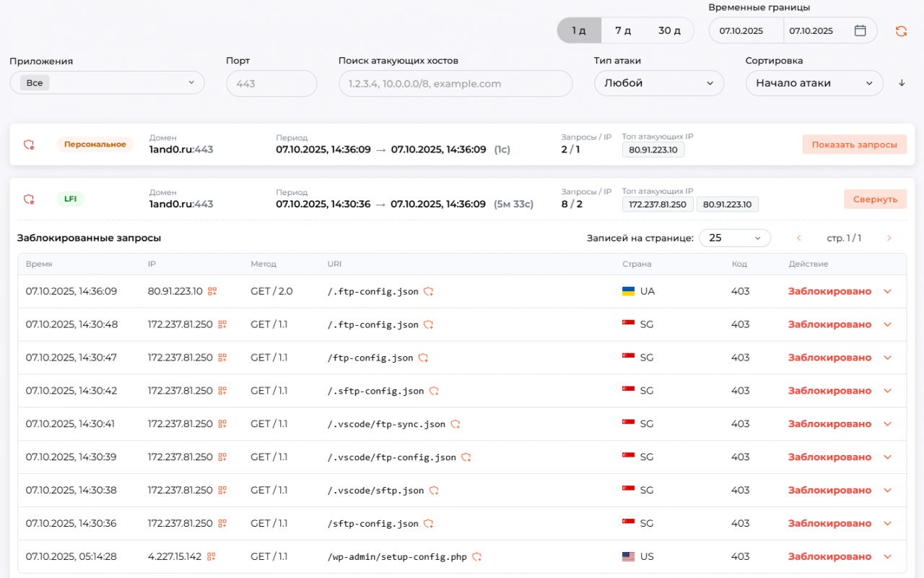Expand details of the 14:30:48 request row
The width and height of the screenshot is (924, 578).
tap(888, 325)
